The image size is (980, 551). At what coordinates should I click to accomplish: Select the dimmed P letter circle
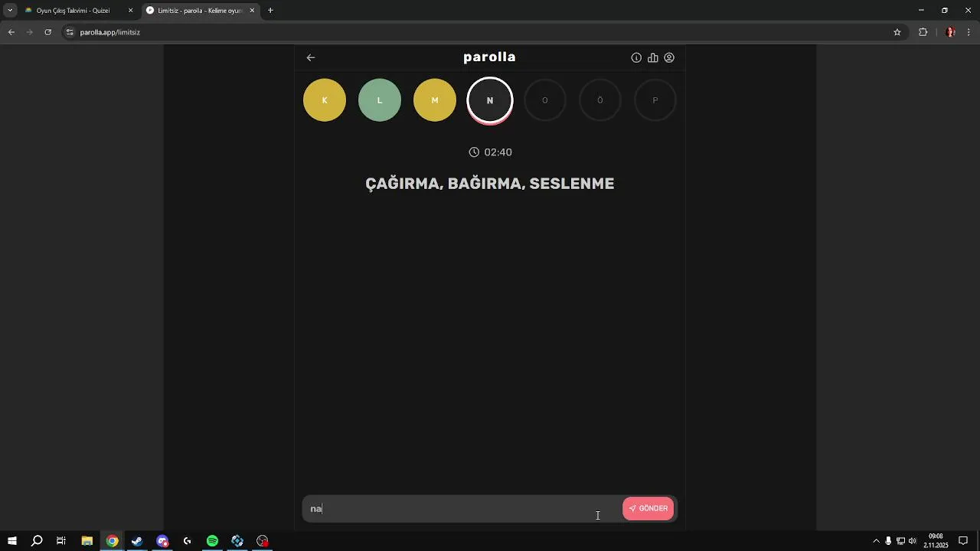[x=655, y=100]
